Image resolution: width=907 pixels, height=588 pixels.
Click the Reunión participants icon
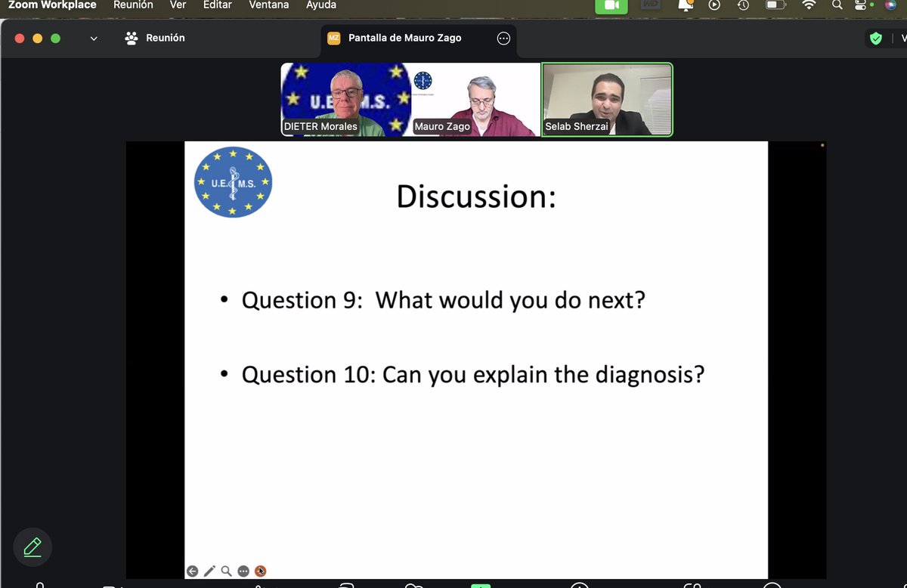click(x=132, y=38)
